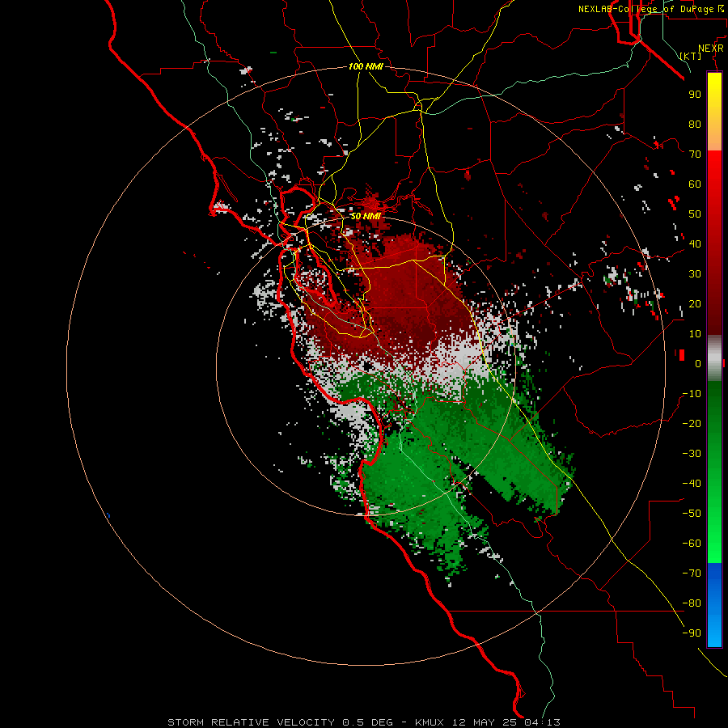Pick the -50 label on the velocity scale
Image resolution: width=728 pixels, height=728 pixels.
coord(692,514)
